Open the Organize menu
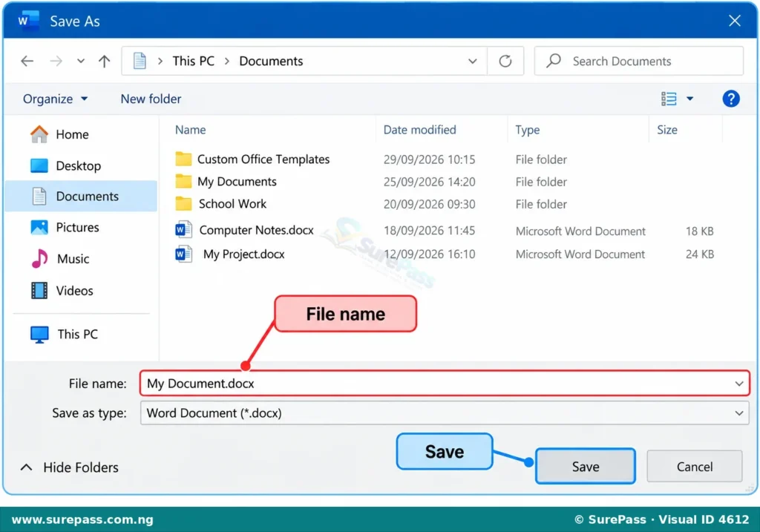 point(55,99)
